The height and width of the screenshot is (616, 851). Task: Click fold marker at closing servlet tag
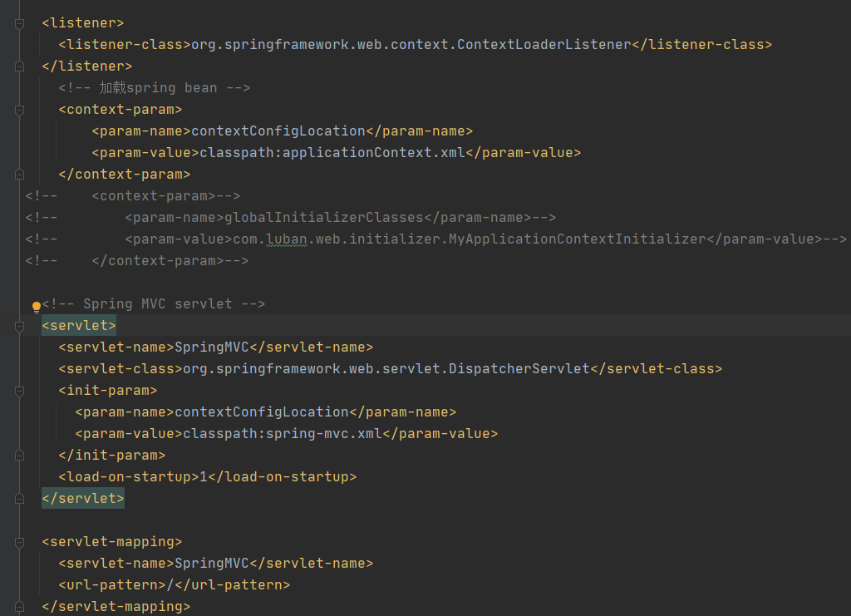point(20,499)
